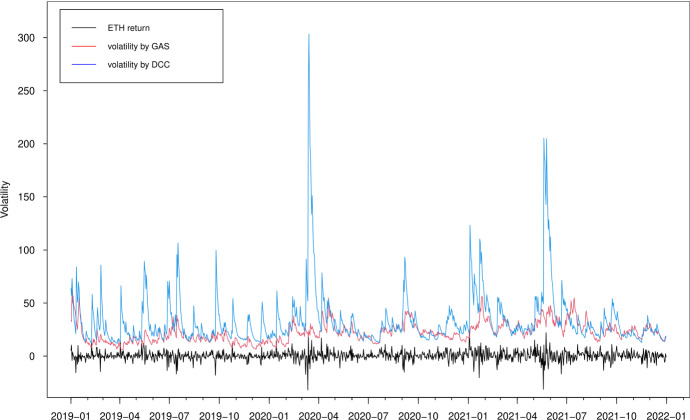Click the 150 y-axis tick label
690x420 pixels.
[37, 197]
